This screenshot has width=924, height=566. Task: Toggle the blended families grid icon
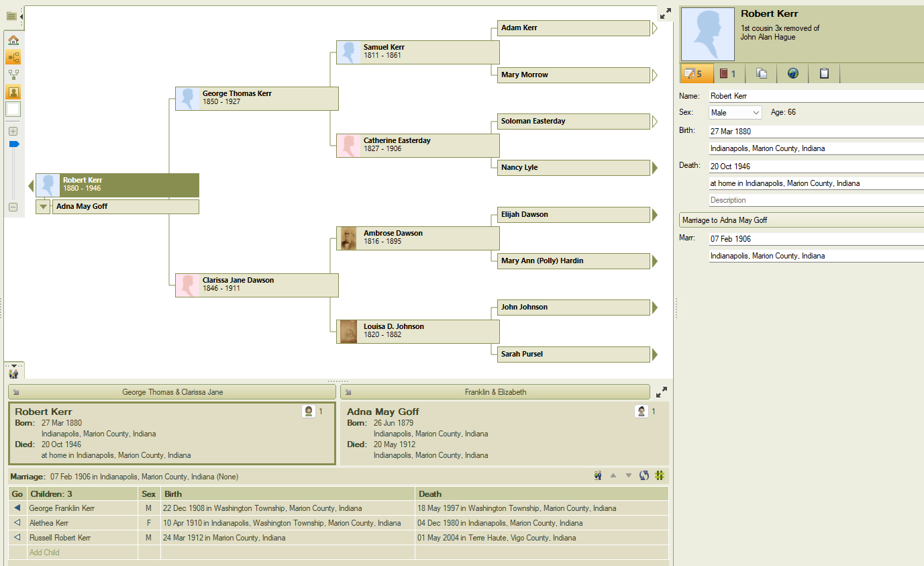tap(660, 476)
